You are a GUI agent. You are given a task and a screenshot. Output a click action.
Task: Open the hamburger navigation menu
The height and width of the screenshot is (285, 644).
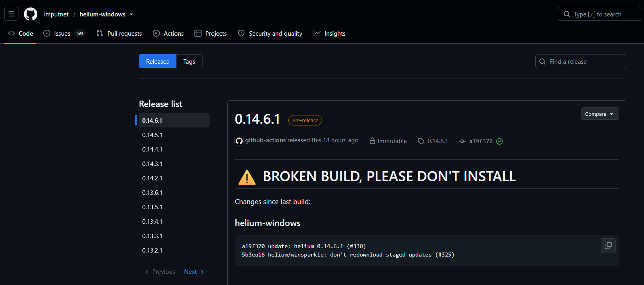pyautogui.click(x=11, y=14)
